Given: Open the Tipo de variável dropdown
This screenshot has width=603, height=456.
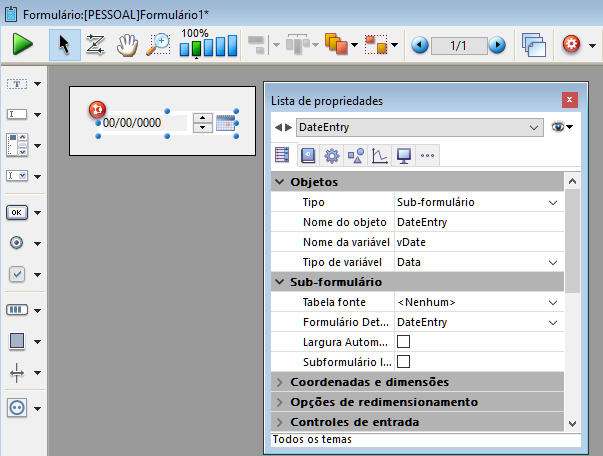Looking at the screenshot, I should point(553,262).
